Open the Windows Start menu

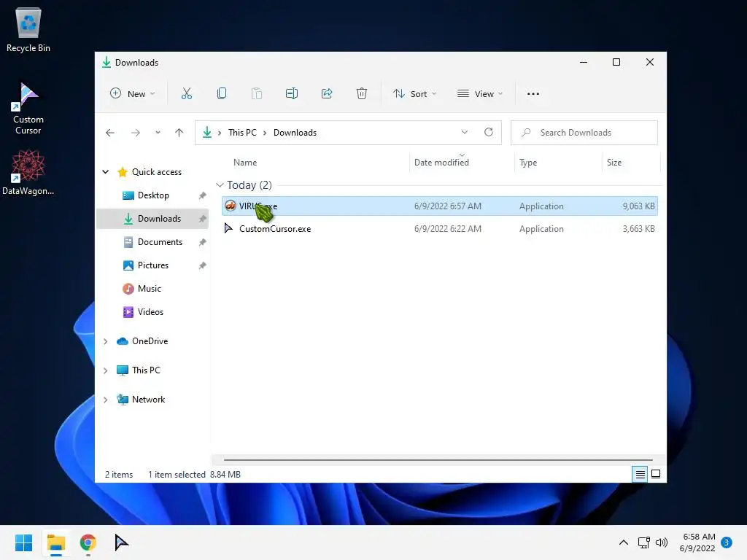23,542
